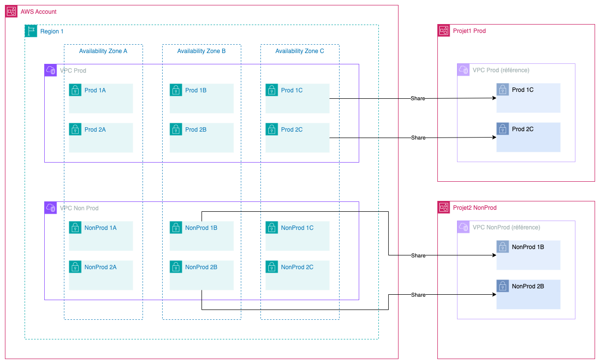Click the Prod 1A subnet lock icon
Viewport: 600px width, 364px height.
pos(75,90)
